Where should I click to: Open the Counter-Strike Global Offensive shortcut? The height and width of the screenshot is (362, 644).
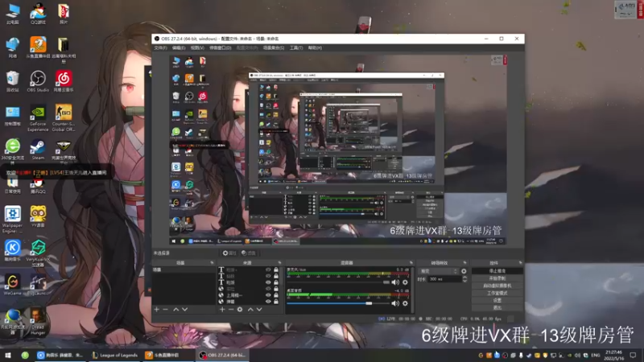[64, 117]
